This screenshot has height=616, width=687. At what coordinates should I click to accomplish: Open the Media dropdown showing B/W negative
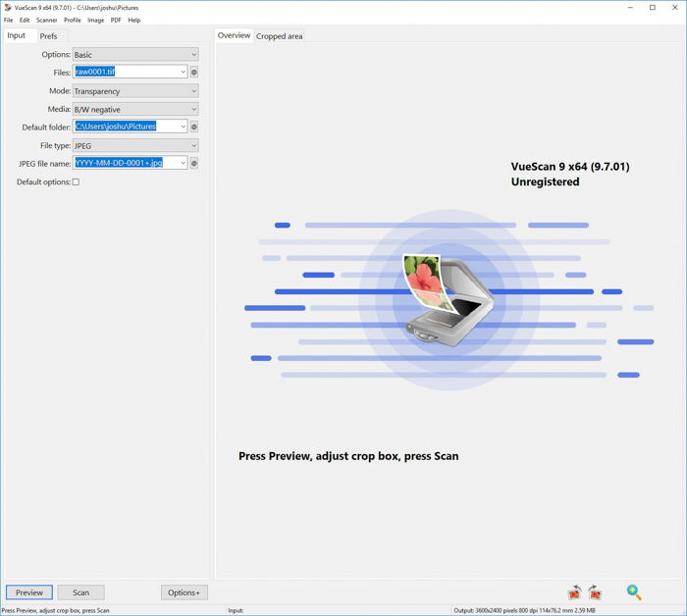tap(135, 109)
